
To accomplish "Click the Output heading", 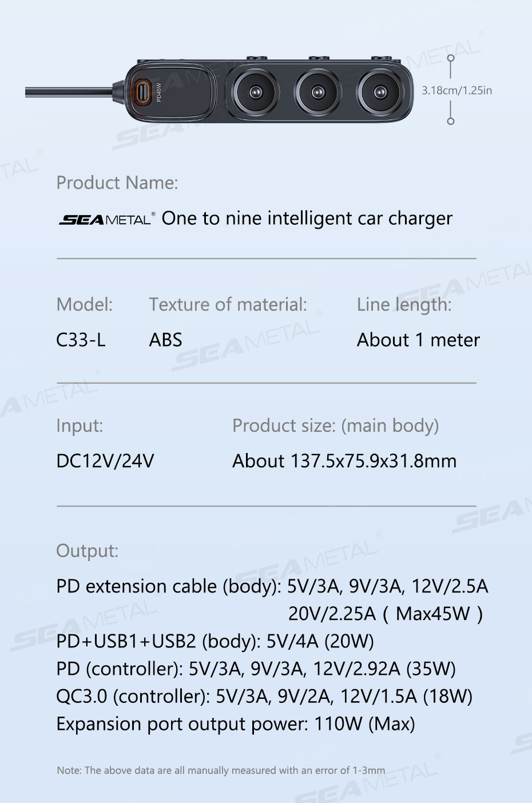I will coord(87,551).
